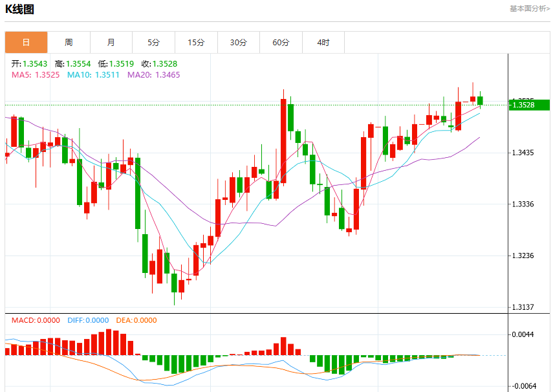Click the 1.3435 price axis label
553x392 pixels.
[523, 153]
